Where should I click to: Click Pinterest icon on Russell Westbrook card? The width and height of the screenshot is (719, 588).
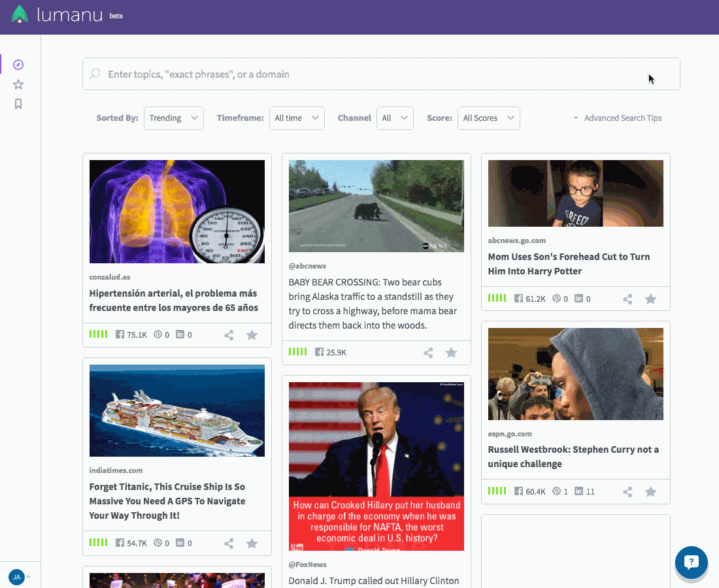(x=557, y=491)
